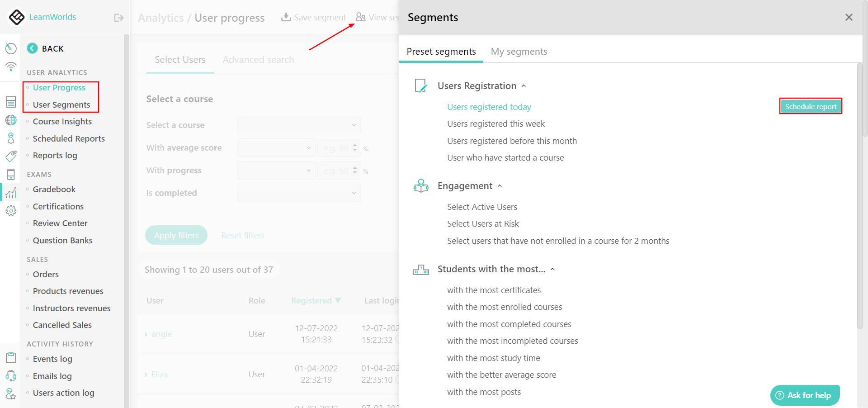Click the sidebar collapse arrow icon
This screenshot has height=408, width=868.
pyautogui.click(x=118, y=18)
